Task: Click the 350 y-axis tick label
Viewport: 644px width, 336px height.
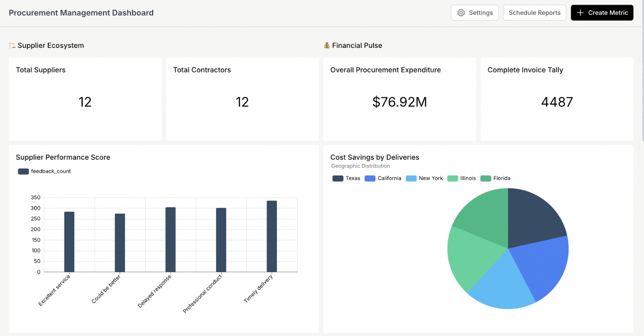Action: pos(35,197)
